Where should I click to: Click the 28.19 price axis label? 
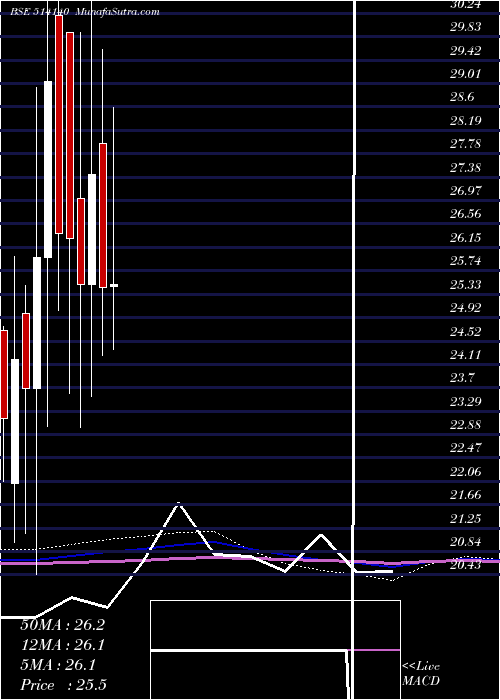[x=465, y=121]
